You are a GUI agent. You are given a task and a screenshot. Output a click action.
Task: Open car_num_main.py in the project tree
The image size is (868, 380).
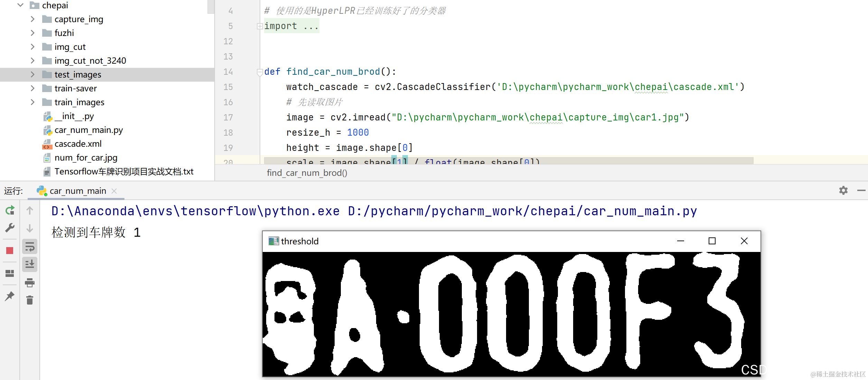88,130
